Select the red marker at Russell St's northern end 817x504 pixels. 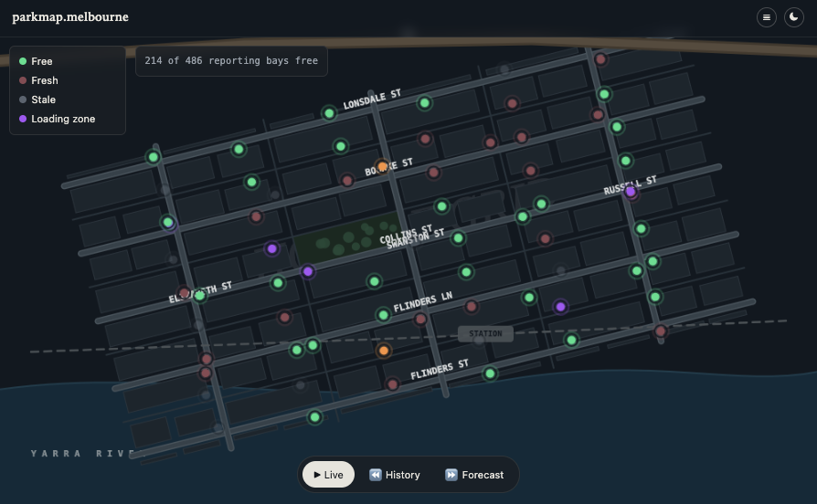pos(600,59)
